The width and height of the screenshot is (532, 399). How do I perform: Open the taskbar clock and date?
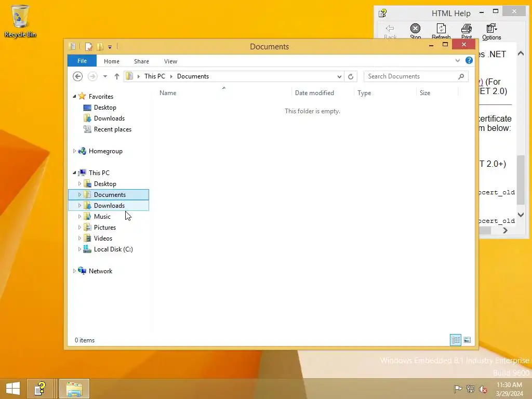pos(509,389)
